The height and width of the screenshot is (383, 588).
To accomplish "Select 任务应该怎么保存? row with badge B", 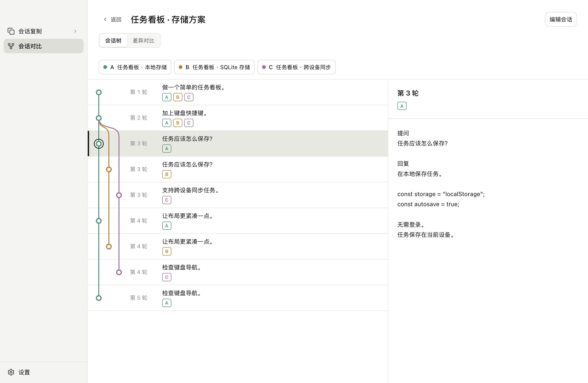I will (x=238, y=169).
